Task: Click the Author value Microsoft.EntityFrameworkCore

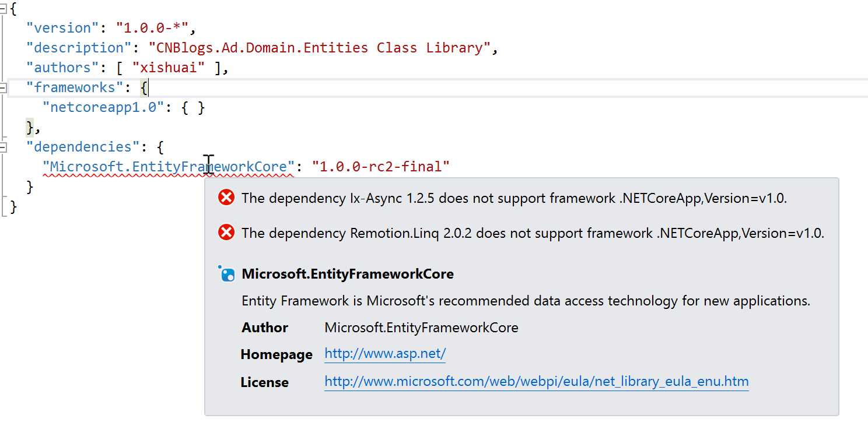Action: coord(421,328)
